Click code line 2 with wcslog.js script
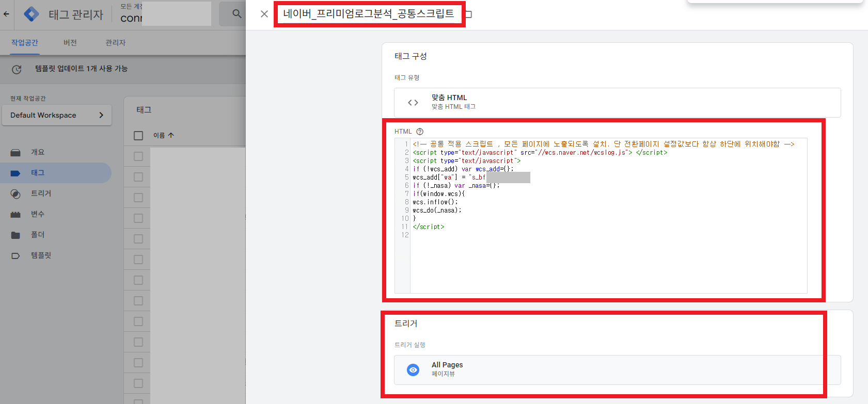Screen dimensions: 868x404 540,153
